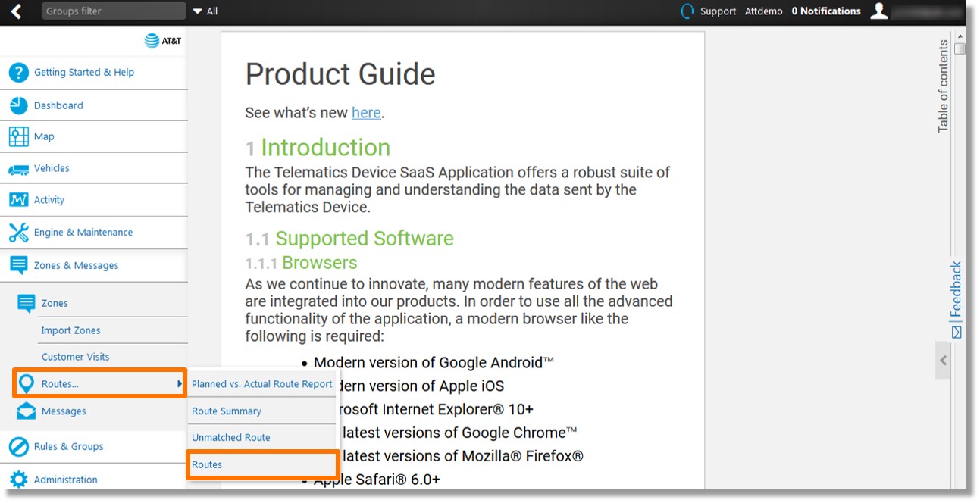Click the Zones & Messages speech icon
The image size is (980, 503).
tap(18, 265)
